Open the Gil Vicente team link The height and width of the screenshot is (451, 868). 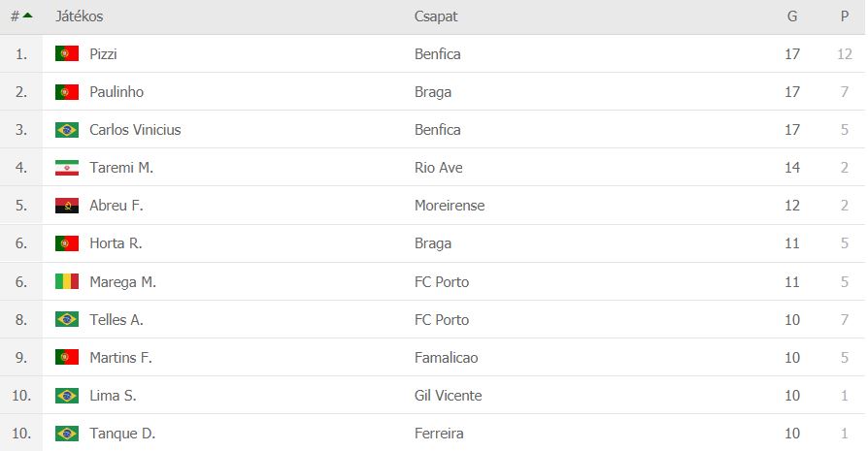coord(448,396)
